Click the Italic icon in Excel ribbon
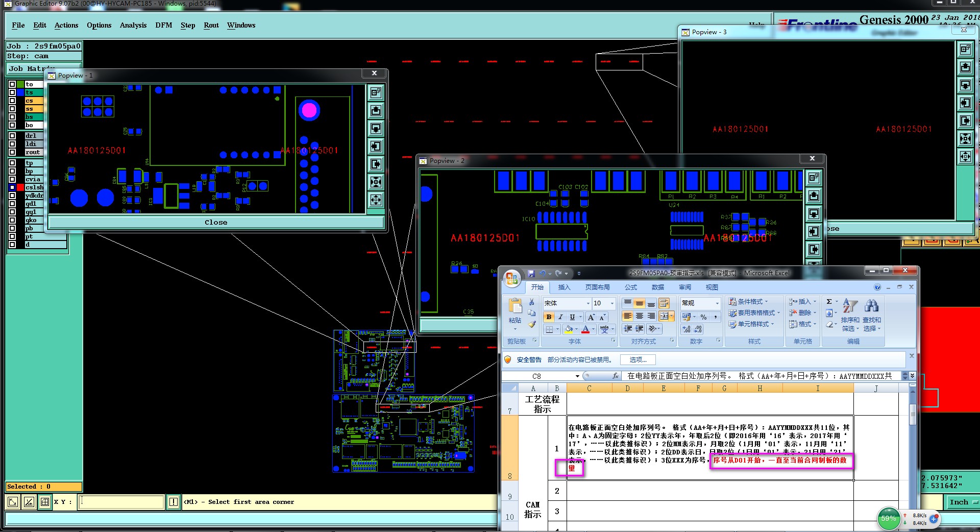The width and height of the screenshot is (980, 532). (x=560, y=317)
